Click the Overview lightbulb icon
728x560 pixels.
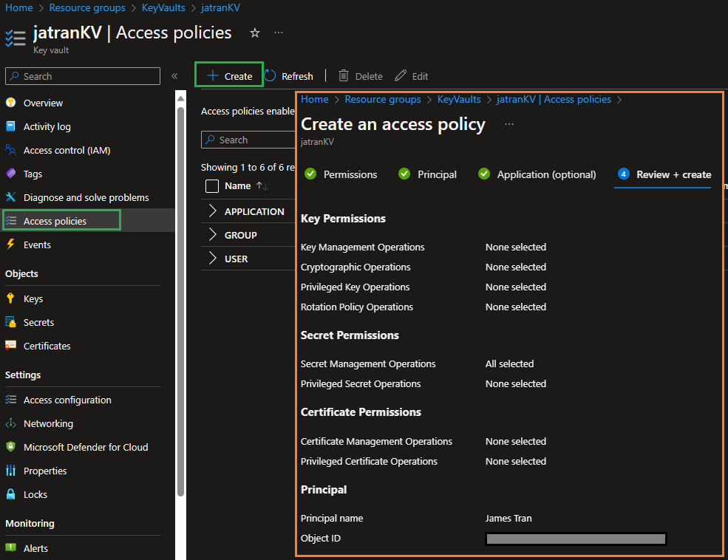[10, 103]
